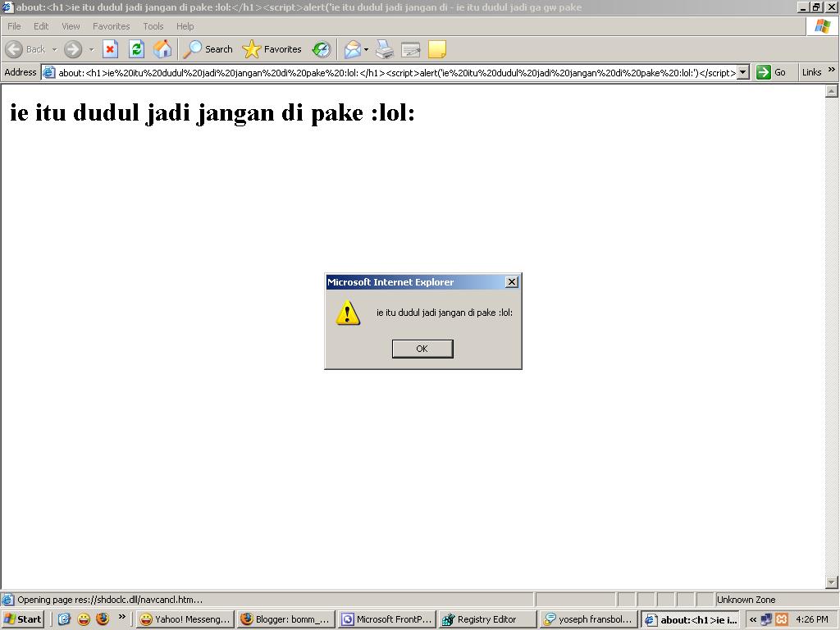Switch to yoseph fransbol chat taskbar window
840x630 pixels.
click(x=589, y=619)
